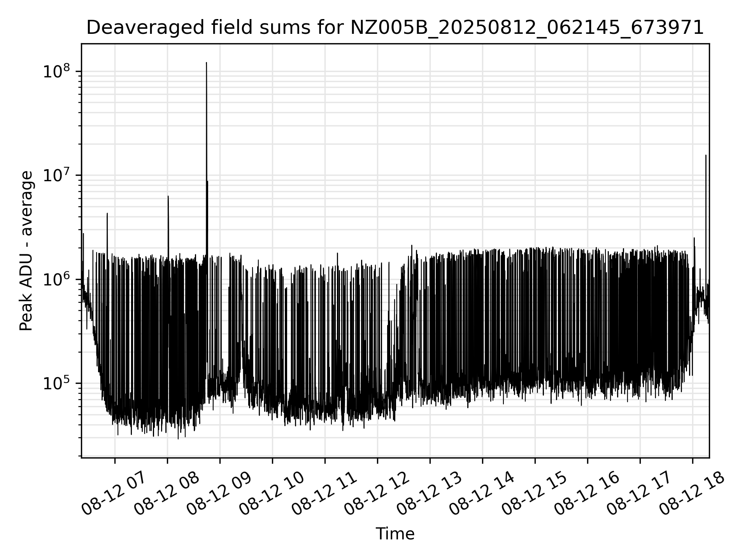Click the 10^8 y-axis tick label
The width and height of the screenshot is (747, 560).
pos(56,71)
